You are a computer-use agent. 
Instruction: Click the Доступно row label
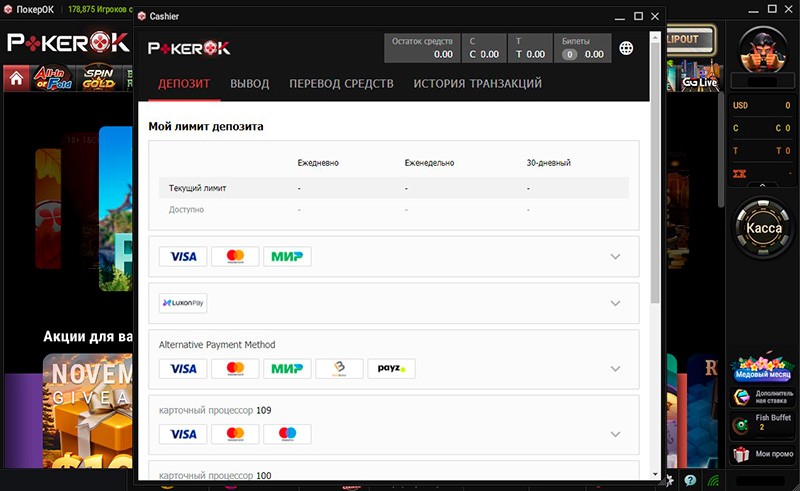(186, 209)
